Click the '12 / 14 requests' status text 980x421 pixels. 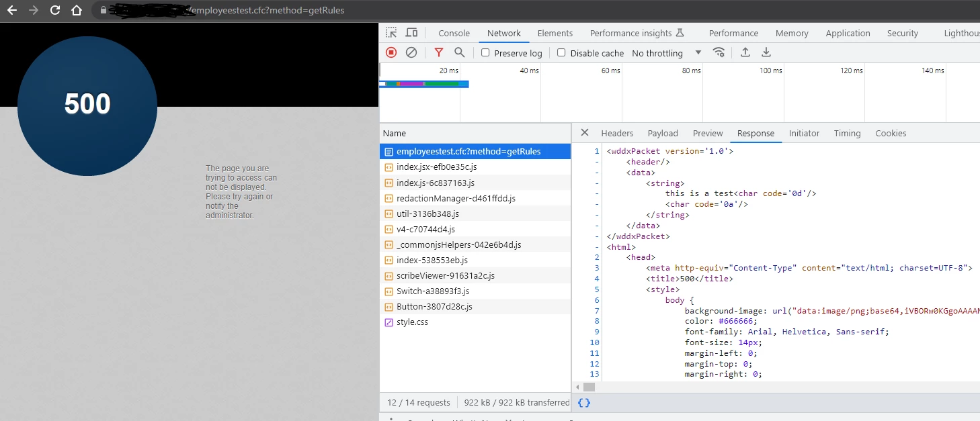[419, 403]
